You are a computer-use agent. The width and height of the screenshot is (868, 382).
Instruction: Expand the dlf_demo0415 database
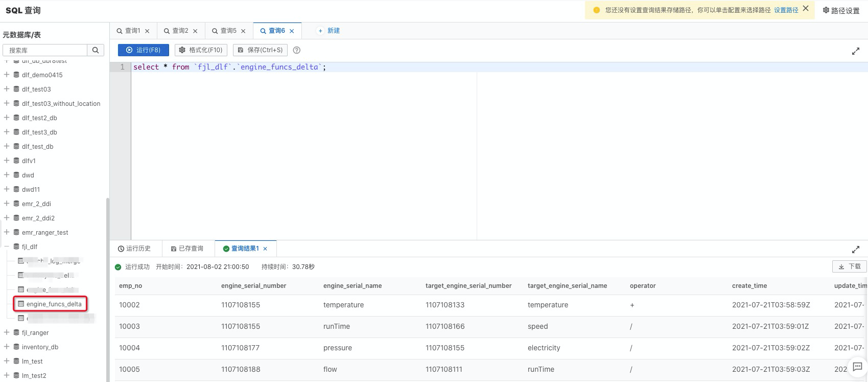point(7,75)
